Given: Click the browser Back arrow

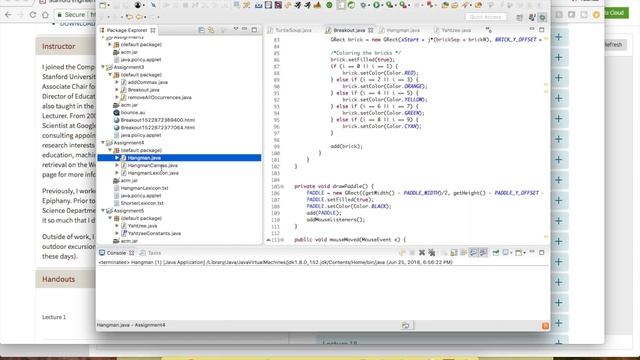Looking at the screenshot, I should [x=8, y=15].
